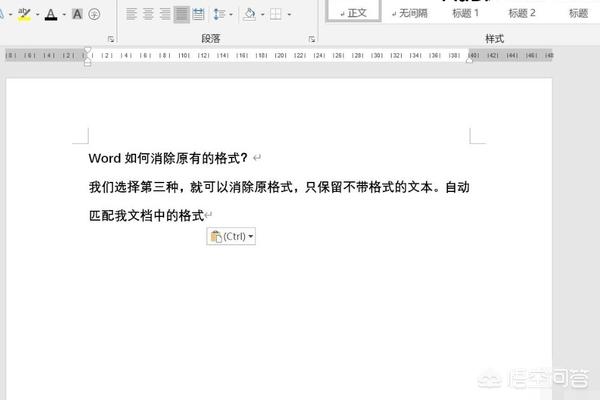The image size is (600, 400).
Task: Toggle justify alignment
Action: 181,14
